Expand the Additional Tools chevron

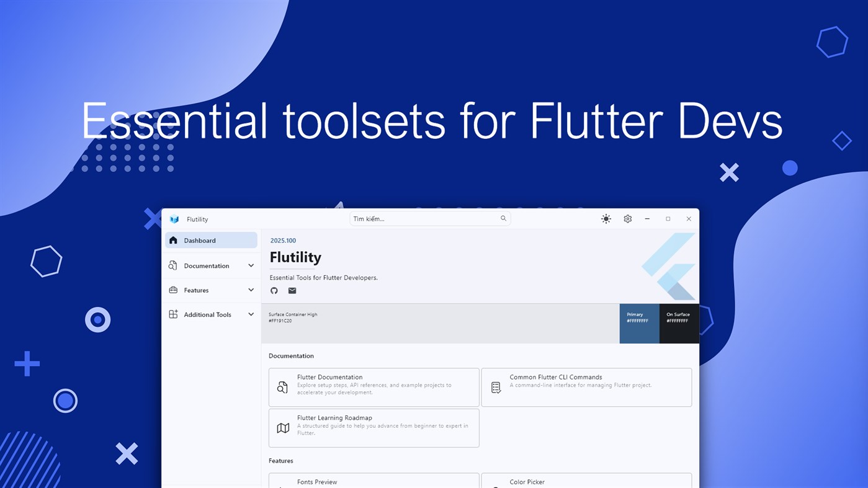point(251,314)
